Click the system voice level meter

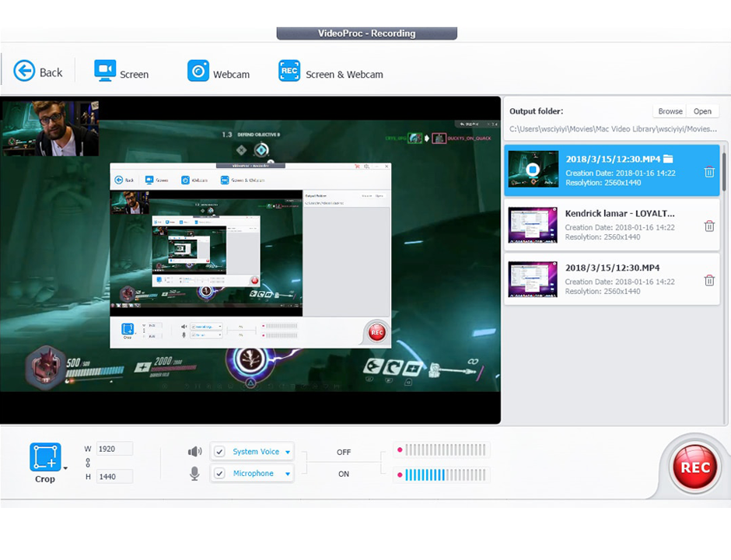442,450
